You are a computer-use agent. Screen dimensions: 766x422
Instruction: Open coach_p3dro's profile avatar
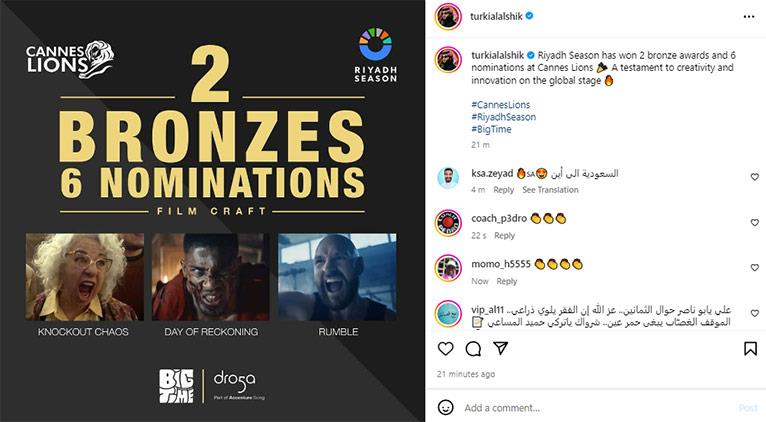coord(448,223)
